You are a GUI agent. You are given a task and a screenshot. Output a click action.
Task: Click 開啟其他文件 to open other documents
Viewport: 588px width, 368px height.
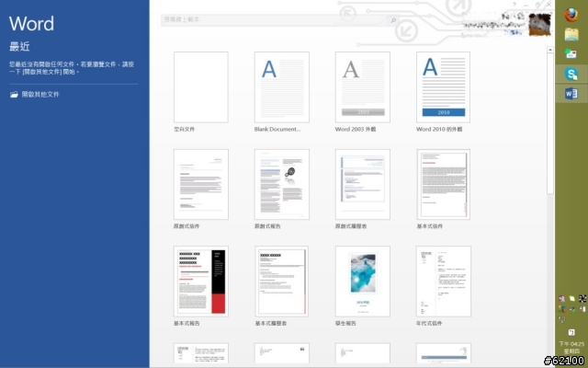[x=35, y=94]
